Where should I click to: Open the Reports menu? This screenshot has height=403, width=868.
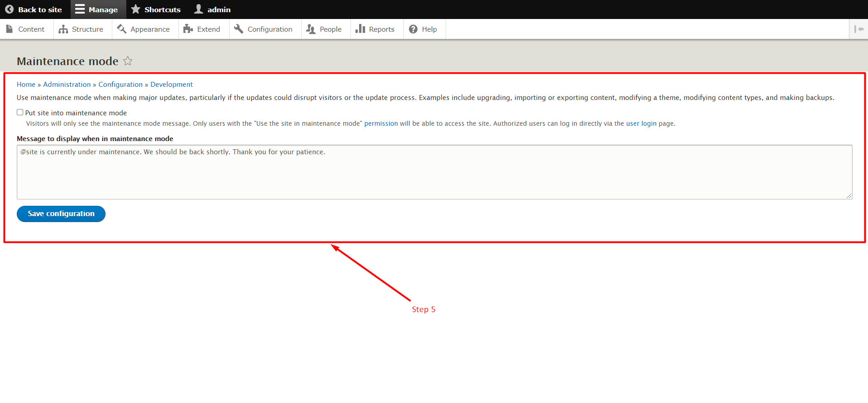(376, 29)
